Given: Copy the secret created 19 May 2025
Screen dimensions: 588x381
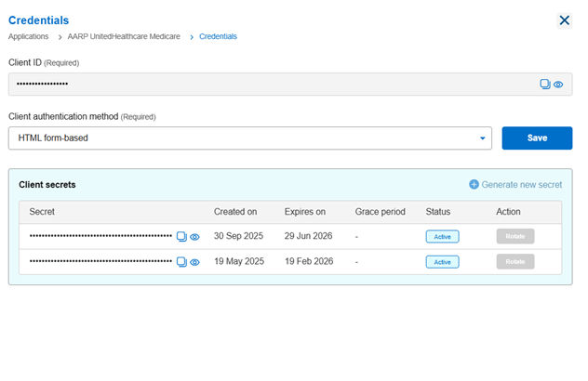Looking at the screenshot, I should pyautogui.click(x=181, y=262).
